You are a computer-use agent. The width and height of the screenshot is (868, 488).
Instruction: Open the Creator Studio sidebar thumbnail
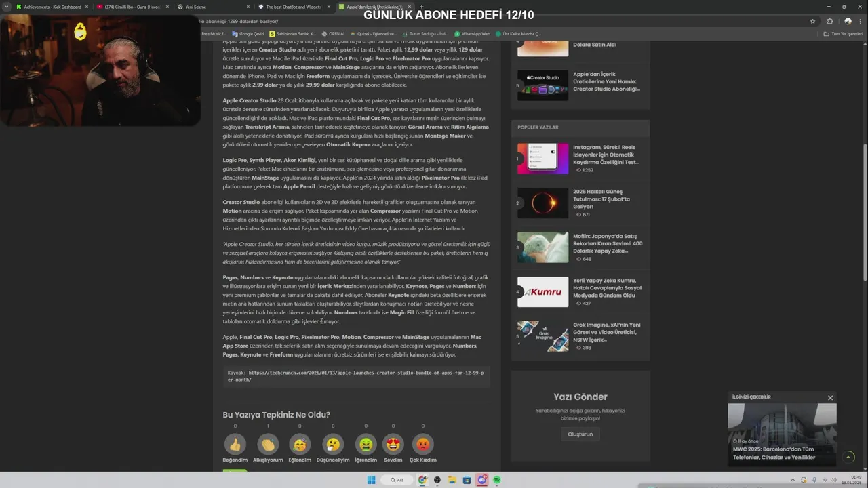click(542, 85)
